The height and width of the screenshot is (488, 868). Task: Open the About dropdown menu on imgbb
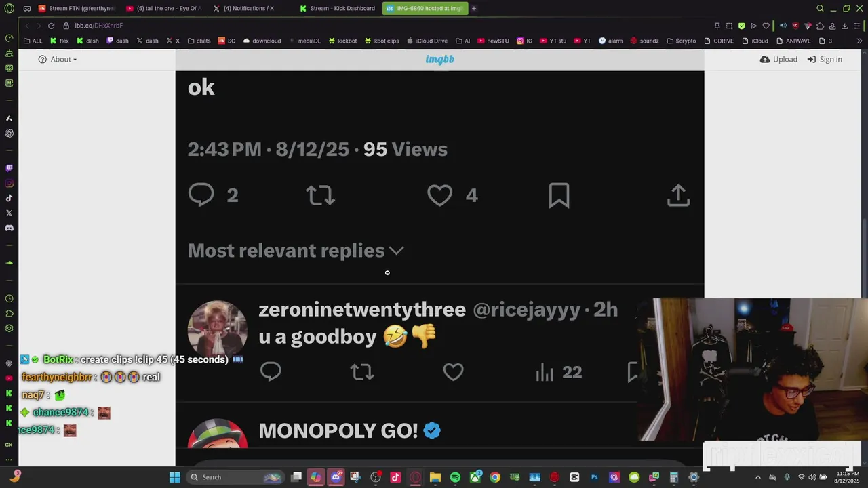pyautogui.click(x=58, y=59)
